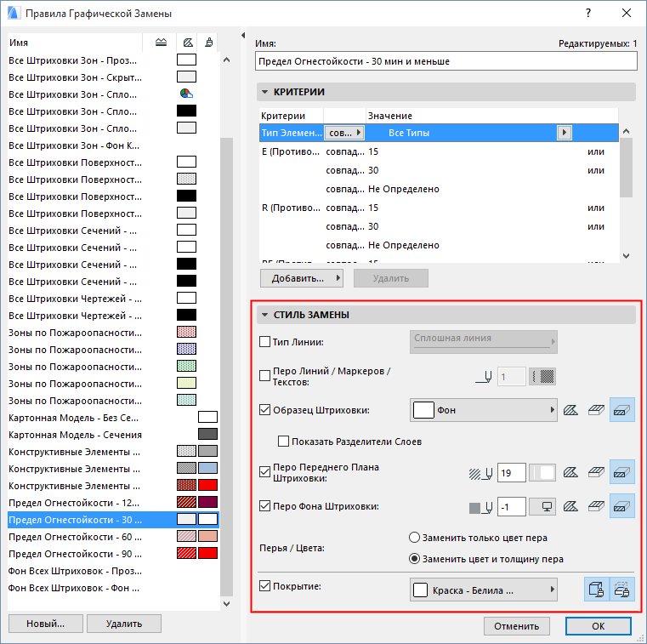Toggle second surface override icon beside Покрытие
647x644 pixels.
[x=621, y=589]
